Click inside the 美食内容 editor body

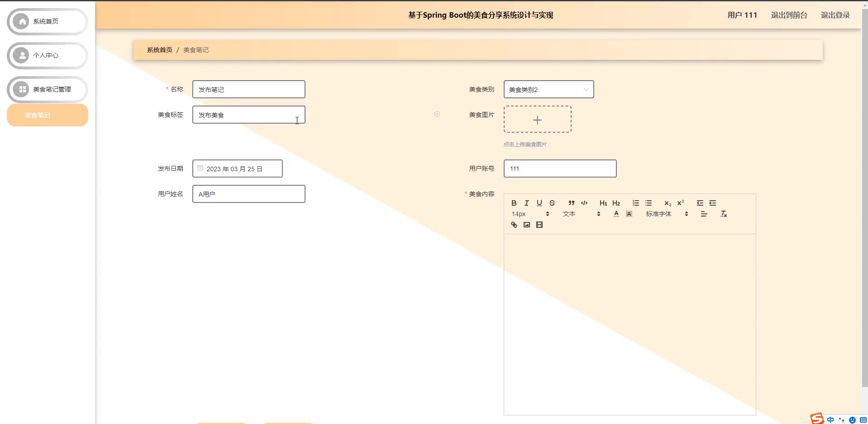[630, 324]
